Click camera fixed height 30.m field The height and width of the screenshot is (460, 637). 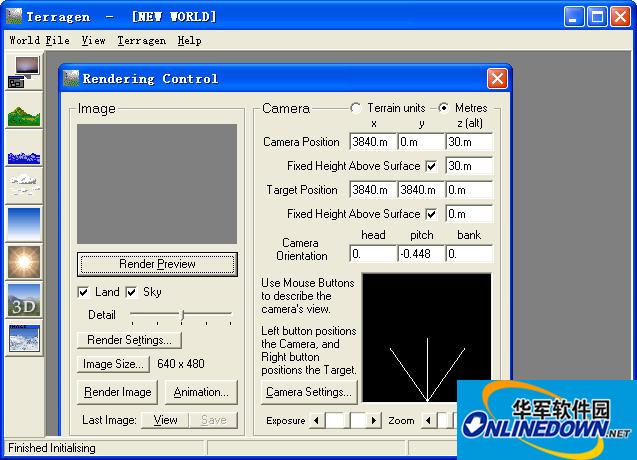tap(469, 166)
